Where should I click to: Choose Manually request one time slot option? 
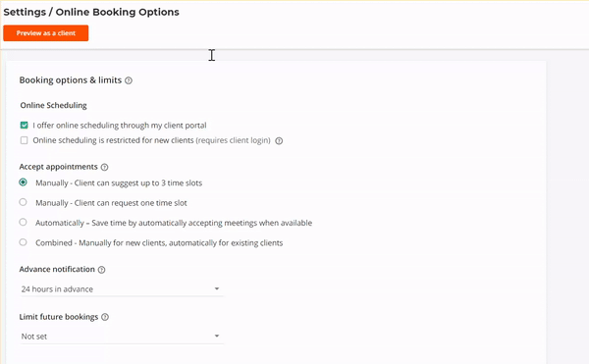[x=23, y=202]
